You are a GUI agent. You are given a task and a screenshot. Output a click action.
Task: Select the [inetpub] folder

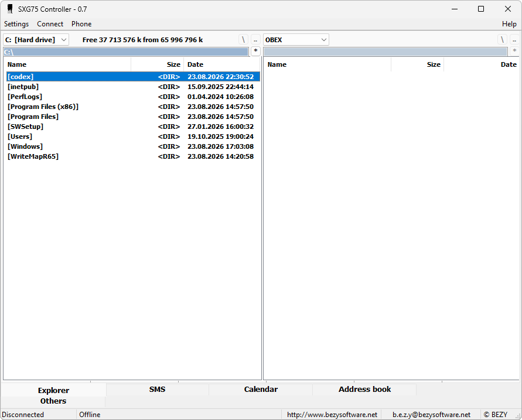point(133,87)
